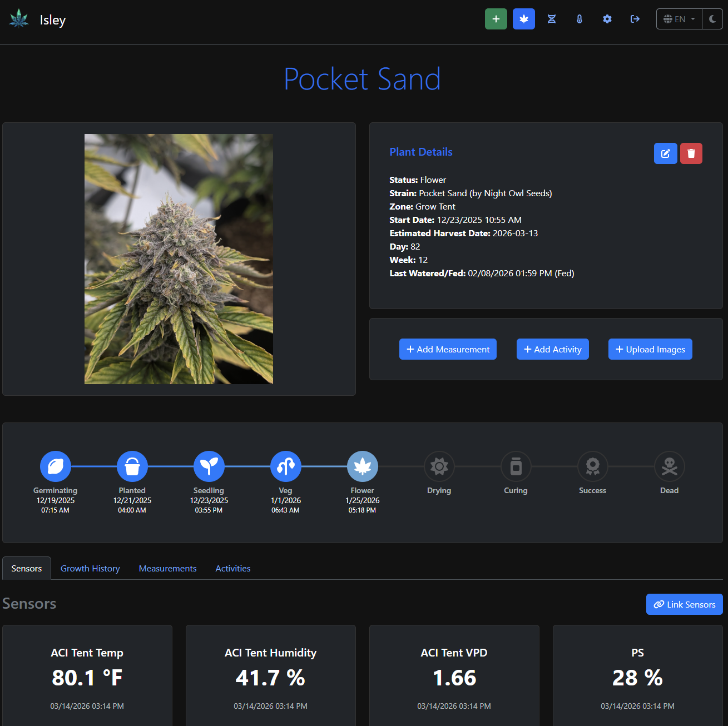Click the Link Sensors button
Viewport: 728px width, 726px height.
[x=684, y=604]
